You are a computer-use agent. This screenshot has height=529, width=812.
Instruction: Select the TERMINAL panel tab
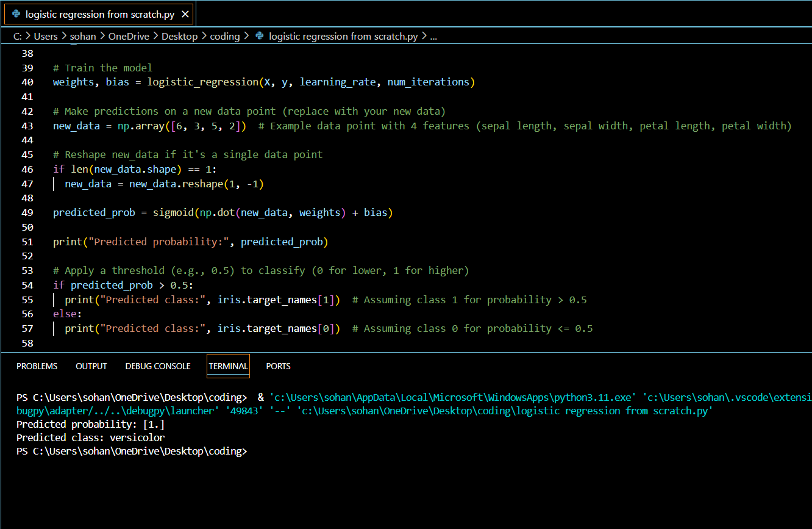[x=228, y=366]
